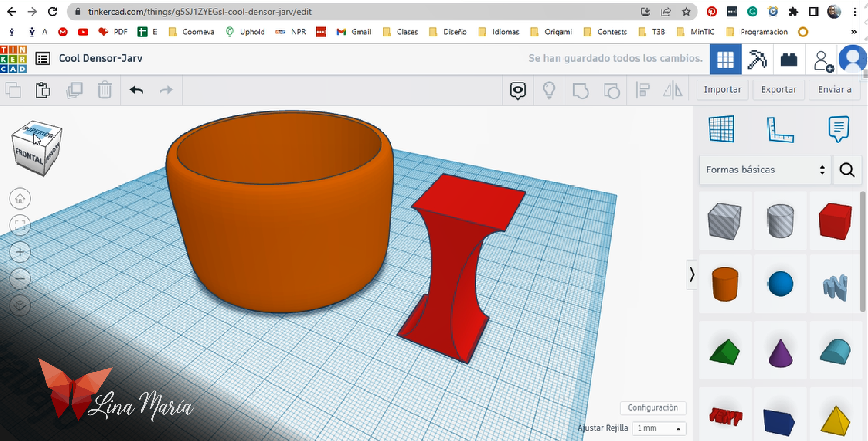Click the SUPERIOR face of view cube
This screenshot has height=441, width=868.
[x=38, y=131]
